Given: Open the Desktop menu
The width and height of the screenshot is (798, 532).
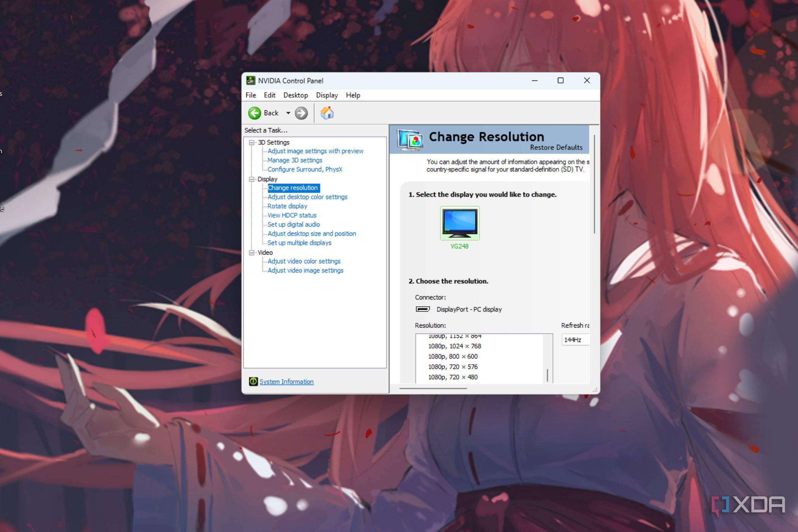Looking at the screenshot, I should click(296, 95).
